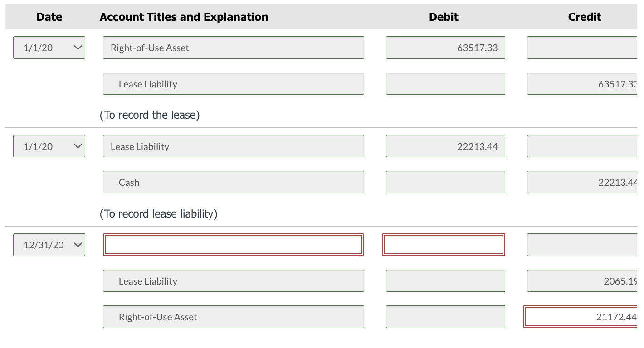The image size is (644, 348).
Task: Select the empty debit field in Lease Liability 2065.19 row
Action: (445, 281)
